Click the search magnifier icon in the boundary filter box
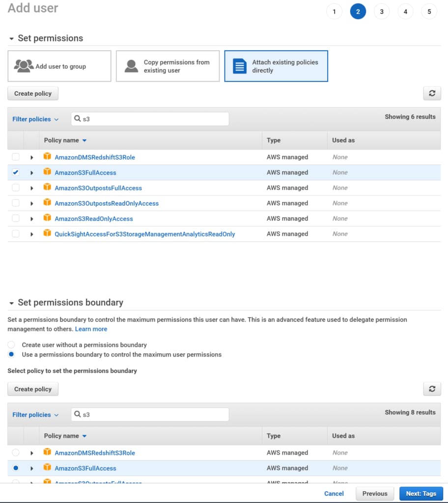The image size is (448, 503). (77, 414)
